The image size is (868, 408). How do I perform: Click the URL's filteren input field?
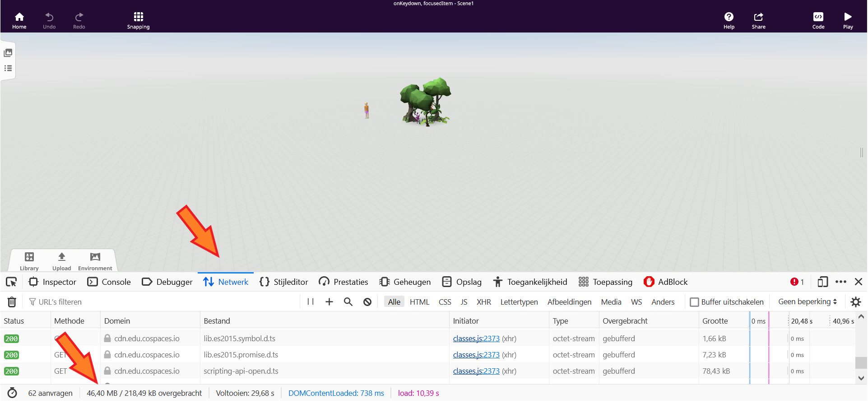[x=162, y=302]
